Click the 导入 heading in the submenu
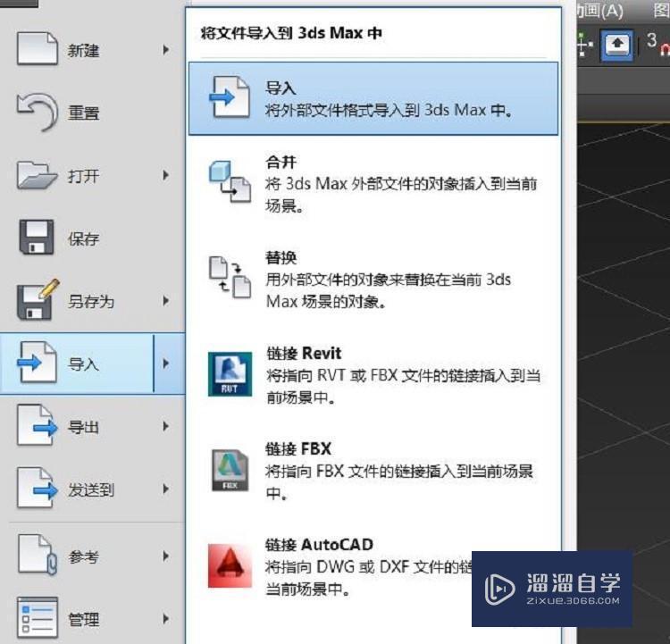 tap(281, 88)
